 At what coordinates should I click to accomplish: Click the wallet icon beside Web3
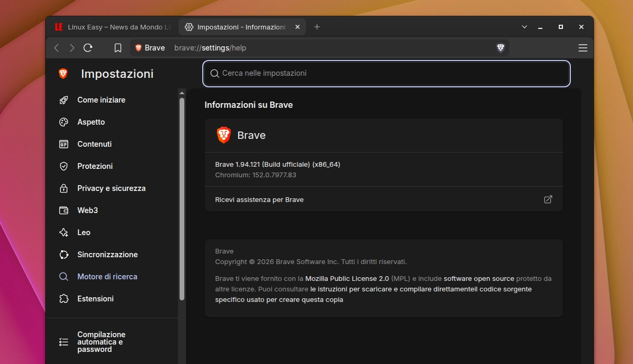64,210
